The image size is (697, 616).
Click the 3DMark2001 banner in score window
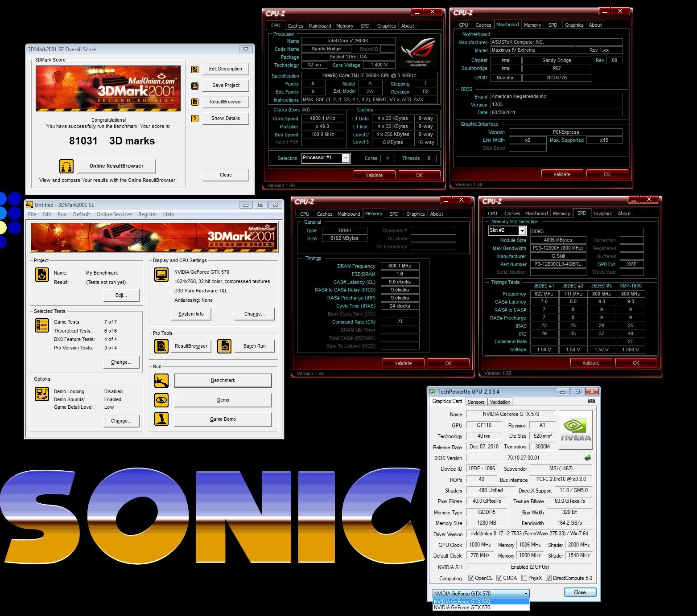pos(108,88)
